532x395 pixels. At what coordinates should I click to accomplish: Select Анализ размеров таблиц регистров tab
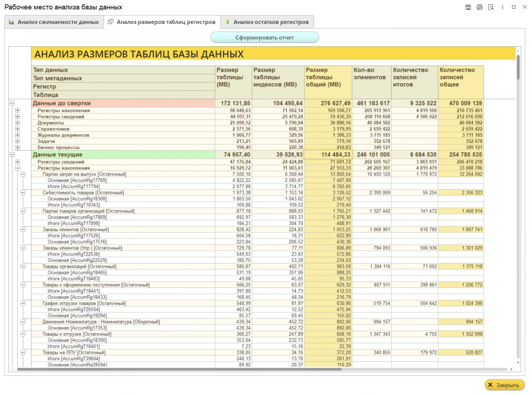pyautogui.click(x=162, y=22)
